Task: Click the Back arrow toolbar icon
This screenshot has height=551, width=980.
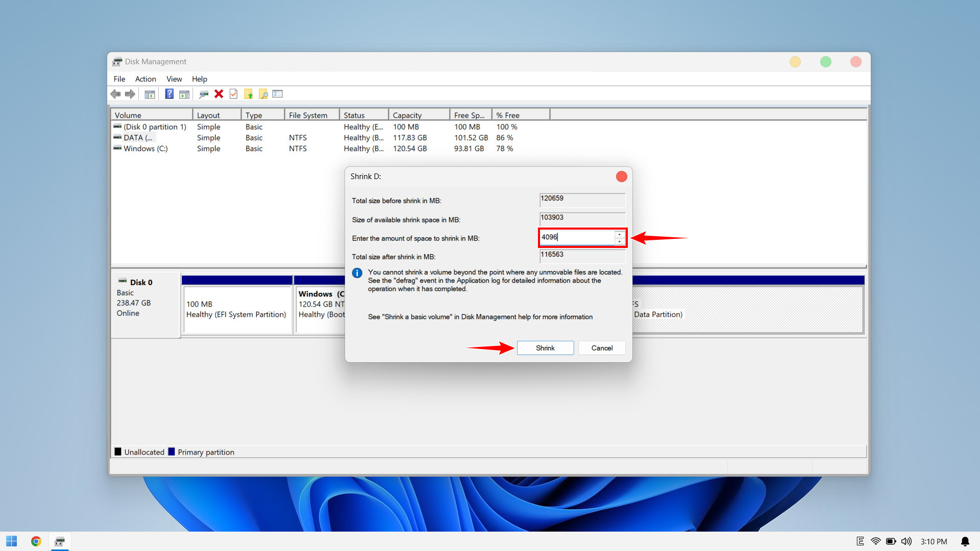Action: (115, 94)
